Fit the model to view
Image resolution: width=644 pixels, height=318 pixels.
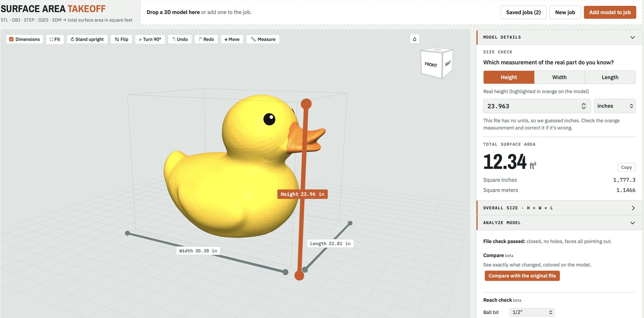click(55, 39)
